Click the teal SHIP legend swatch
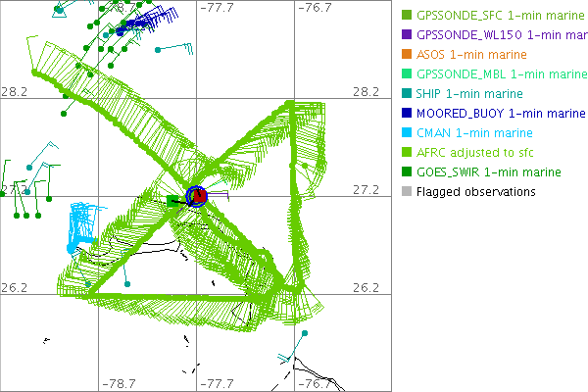This screenshot has width=588, height=392. [407, 93]
